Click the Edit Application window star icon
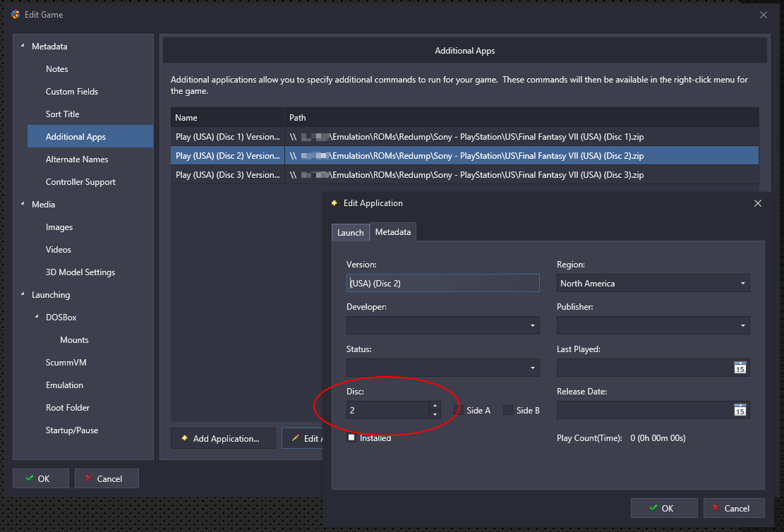 point(334,203)
